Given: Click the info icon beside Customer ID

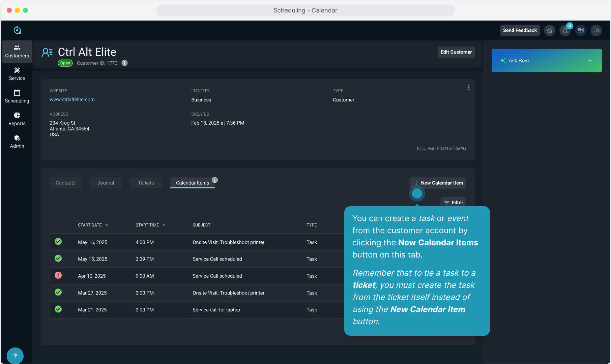Looking at the screenshot, I should coord(124,63).
